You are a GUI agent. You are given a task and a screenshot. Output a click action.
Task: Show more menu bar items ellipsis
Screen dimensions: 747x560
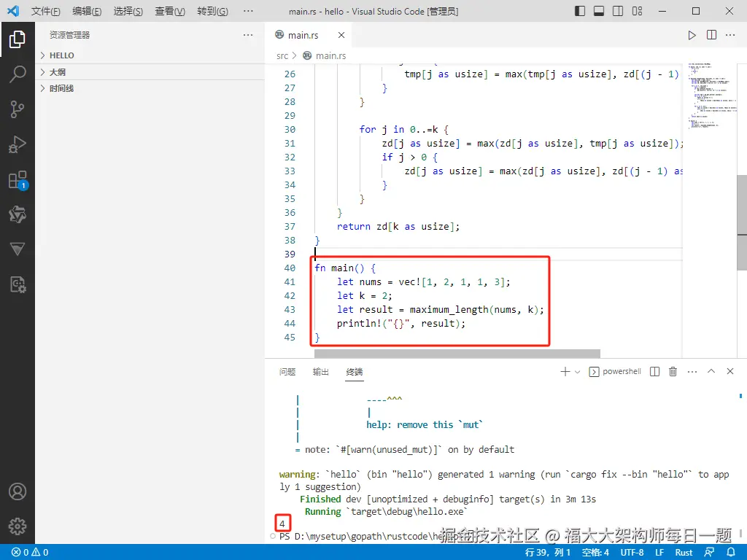coord(248,11)
